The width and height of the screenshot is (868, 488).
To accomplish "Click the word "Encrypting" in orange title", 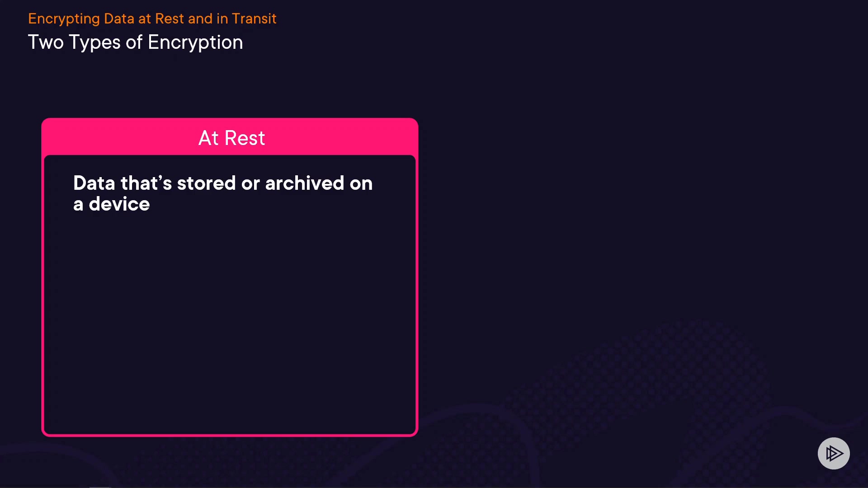I will (64, 19).
